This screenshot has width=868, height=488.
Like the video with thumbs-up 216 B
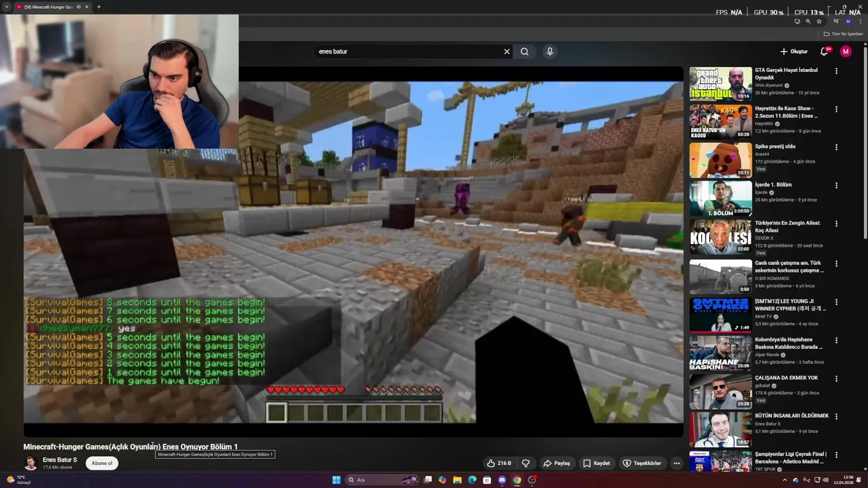[x=498, y=464]
